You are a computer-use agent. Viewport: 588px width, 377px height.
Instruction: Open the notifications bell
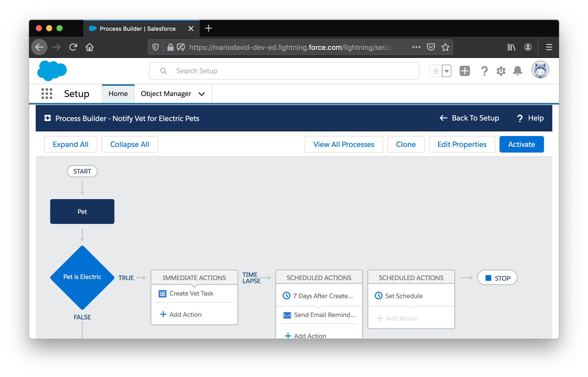[518, 71]
